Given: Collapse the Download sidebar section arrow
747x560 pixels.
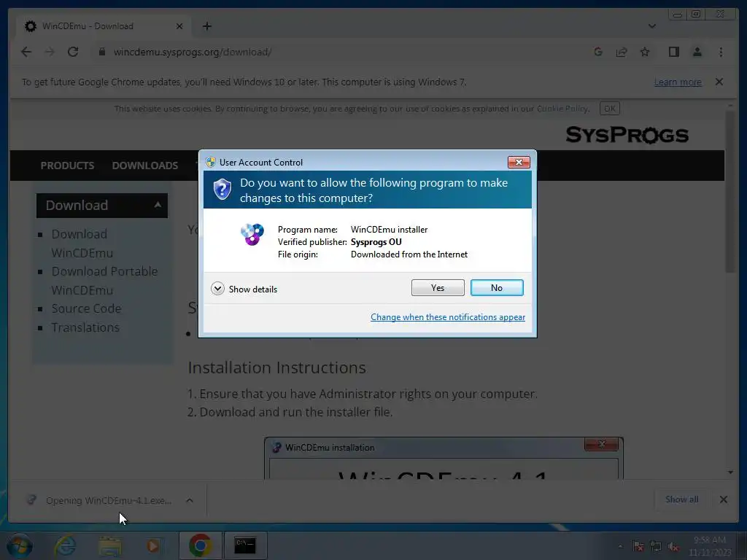Looking at the screenshot, I should (x=158, y=205).
